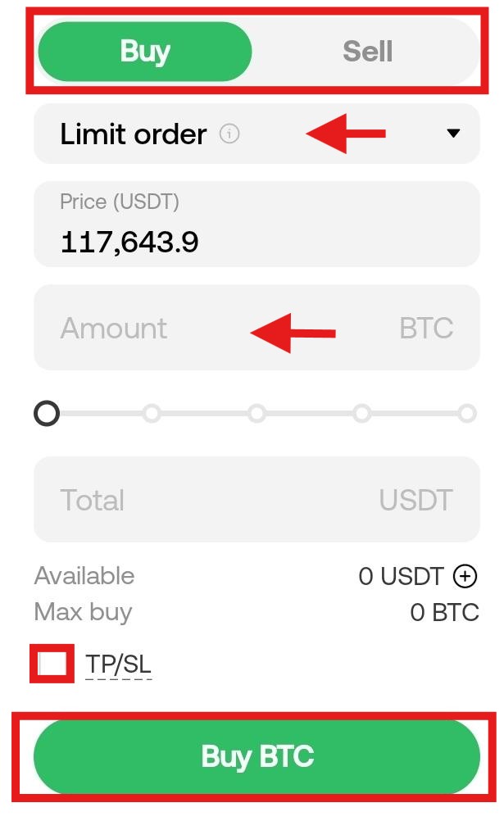Select the Buy tab
Screen dimensions: 504x821
[144, 51]
